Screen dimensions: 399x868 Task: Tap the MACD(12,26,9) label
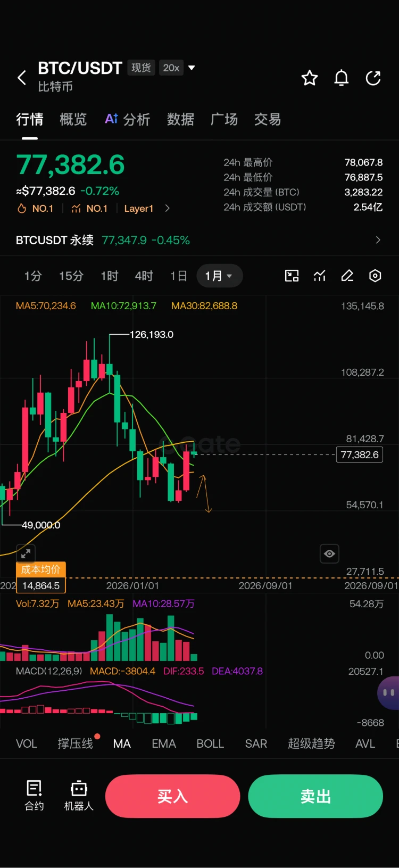pyautogui.click(x=49, y=671)
